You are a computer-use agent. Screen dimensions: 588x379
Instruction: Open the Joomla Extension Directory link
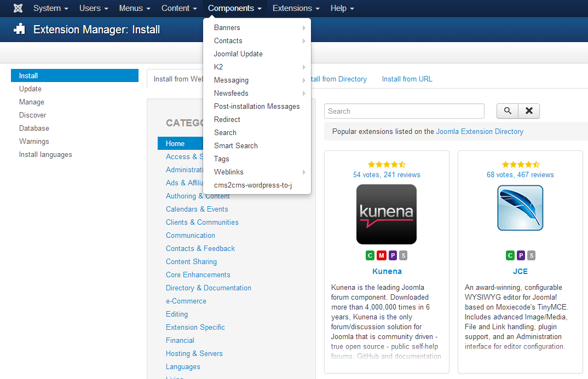[480, 131]
